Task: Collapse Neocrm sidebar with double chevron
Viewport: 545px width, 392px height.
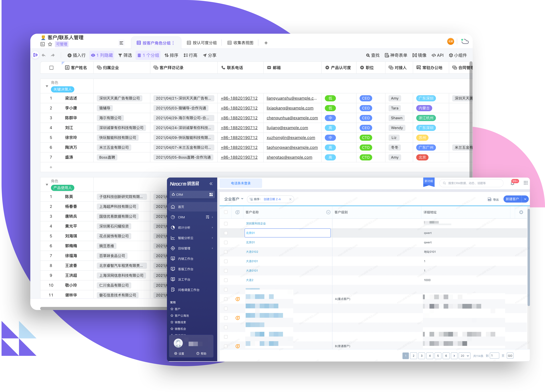Action: tap(211, 184)
